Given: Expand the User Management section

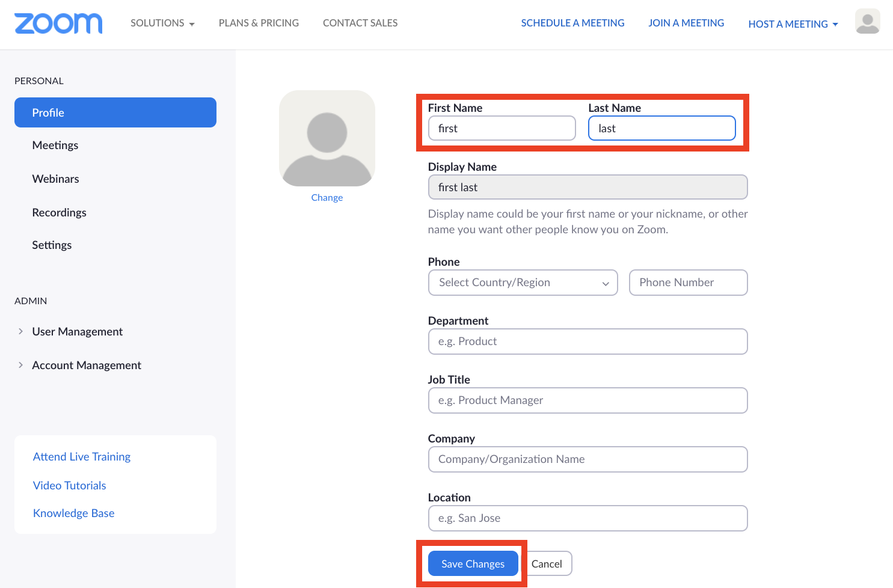Looking at the screenshot, I should (77, 331).
